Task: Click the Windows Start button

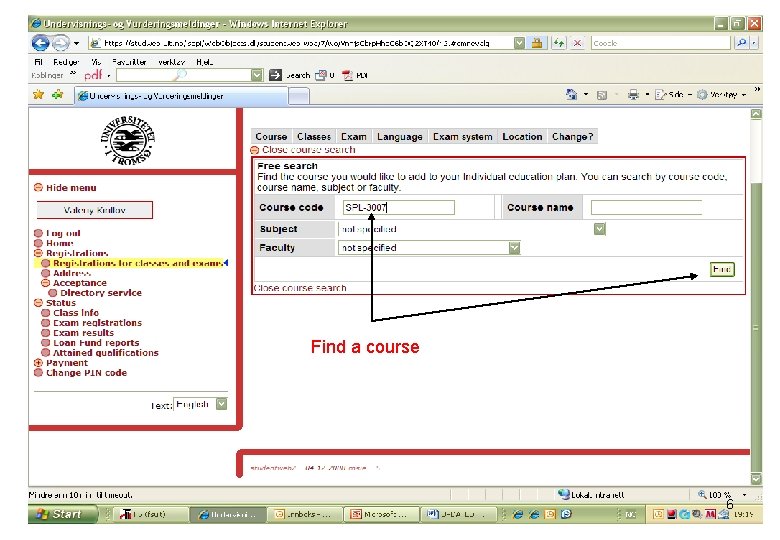Action: pos(63,514)
